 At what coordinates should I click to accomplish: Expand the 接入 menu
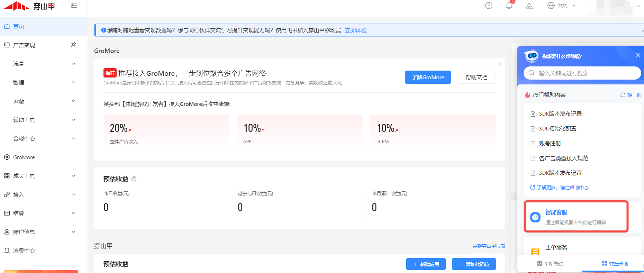[x=73, y=194]
